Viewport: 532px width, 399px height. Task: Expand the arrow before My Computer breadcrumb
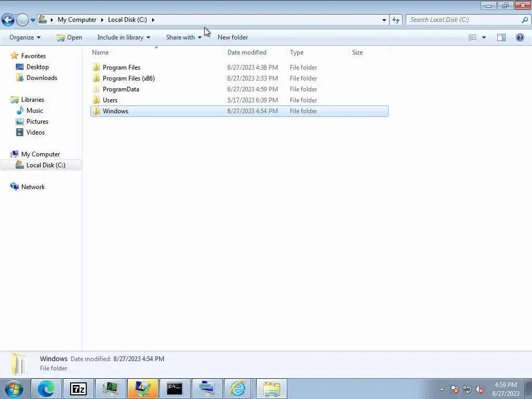click(52, 20)
